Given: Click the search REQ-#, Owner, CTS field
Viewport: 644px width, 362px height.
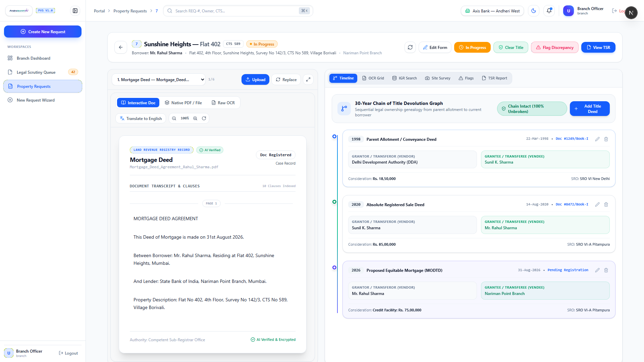Looking at the screenshot, I should coord(238,11).
